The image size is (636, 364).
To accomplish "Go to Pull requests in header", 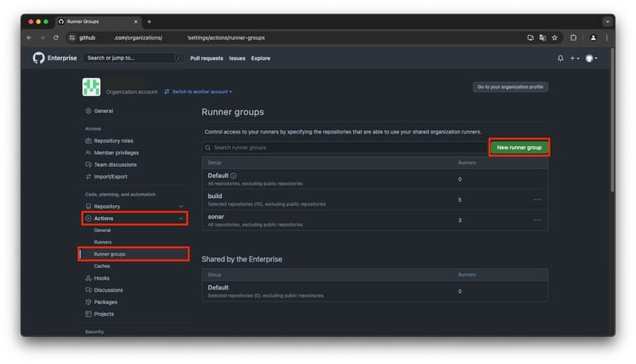I will [207, 58].
